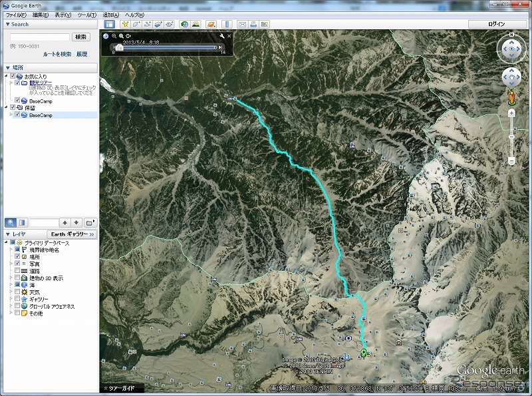The width and height of the screenshot is (532, 396).
Task: Open the ファイル(F) menu
Action: tap(16, 15)
